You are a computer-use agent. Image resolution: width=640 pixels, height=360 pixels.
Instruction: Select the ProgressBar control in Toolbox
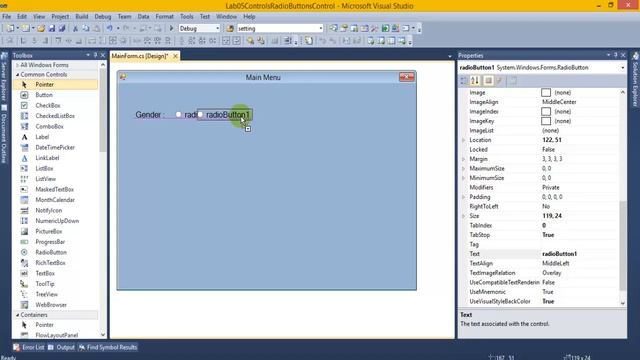coord(55,242)
